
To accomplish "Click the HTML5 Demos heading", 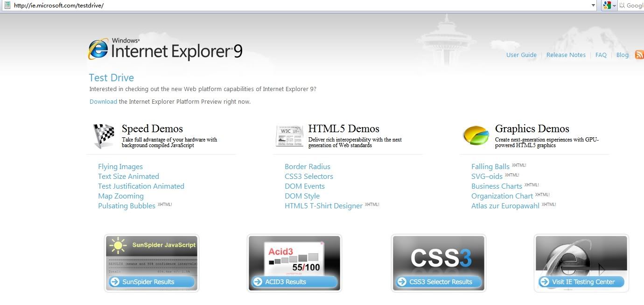I will click(x=344, y=129).
